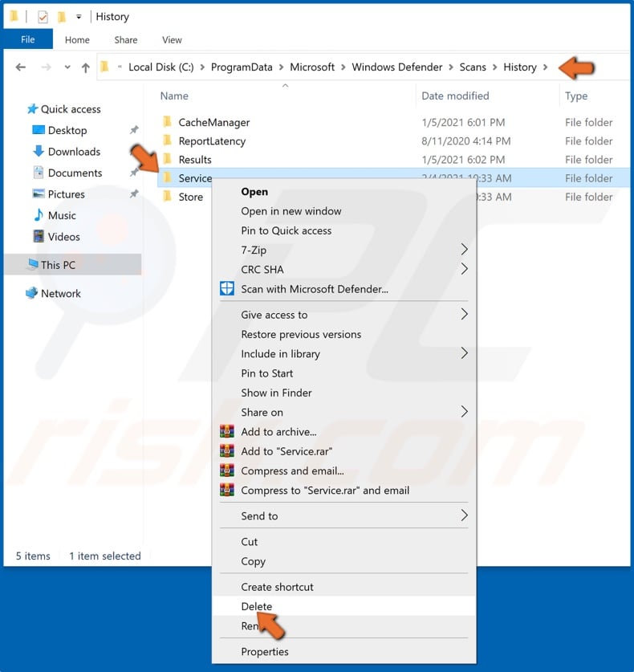Expand chevron after Local Disk (C:)
Viewport: 634px width, 672px height.
coord(202,67)
